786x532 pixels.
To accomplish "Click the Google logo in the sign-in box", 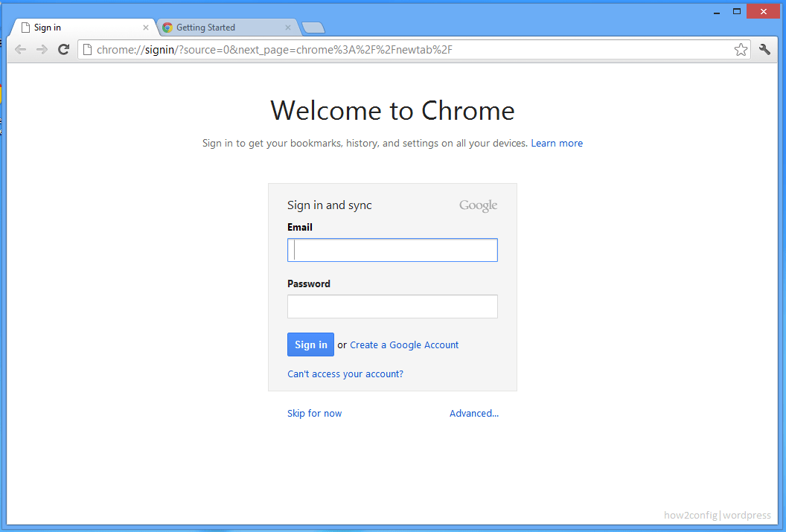I will pos(478,205).
